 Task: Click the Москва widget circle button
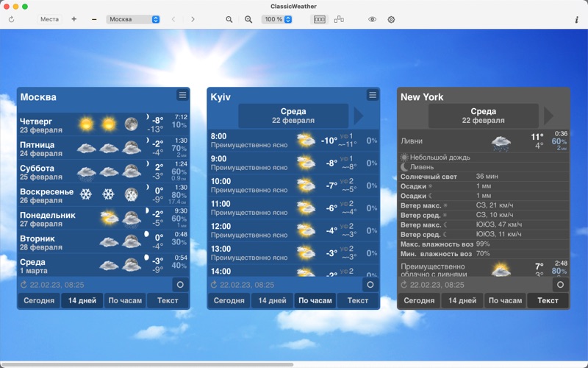180,285
